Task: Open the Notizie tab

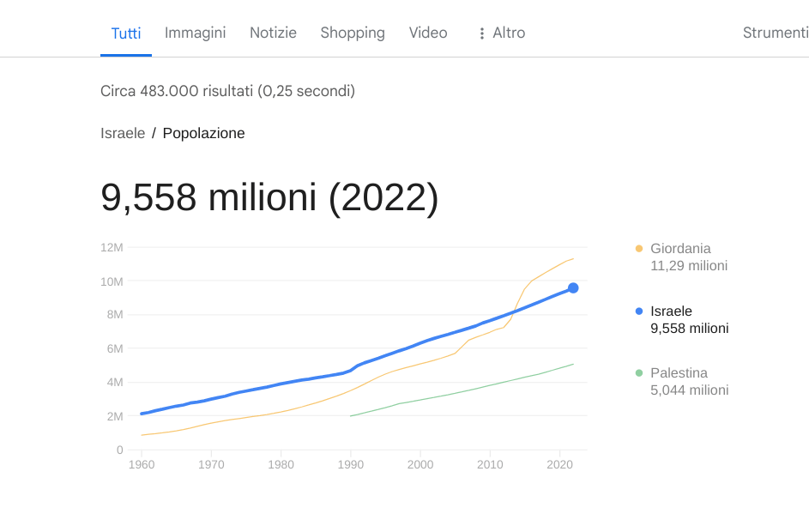Action: [x=273, y=33]
